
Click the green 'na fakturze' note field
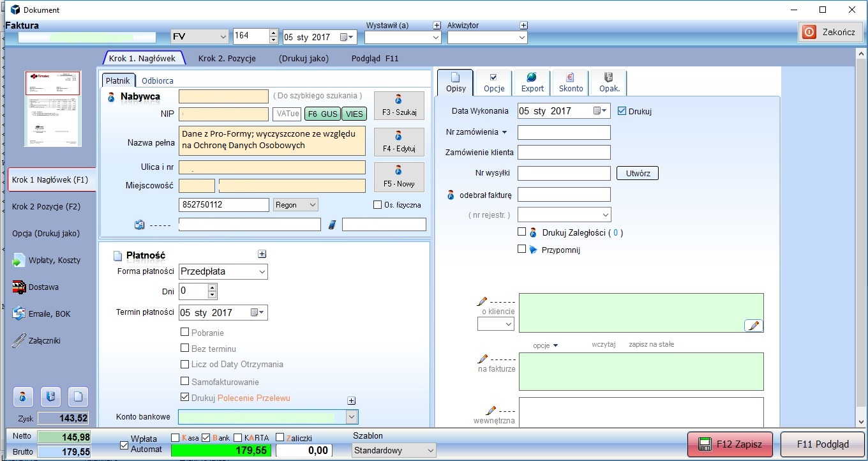(641, 371)
